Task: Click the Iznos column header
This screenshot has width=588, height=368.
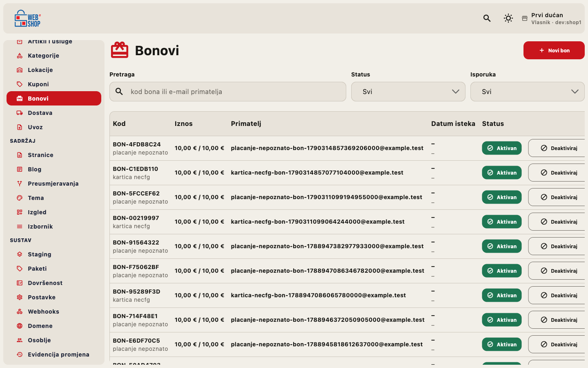Action: click(x=184, y=123)
